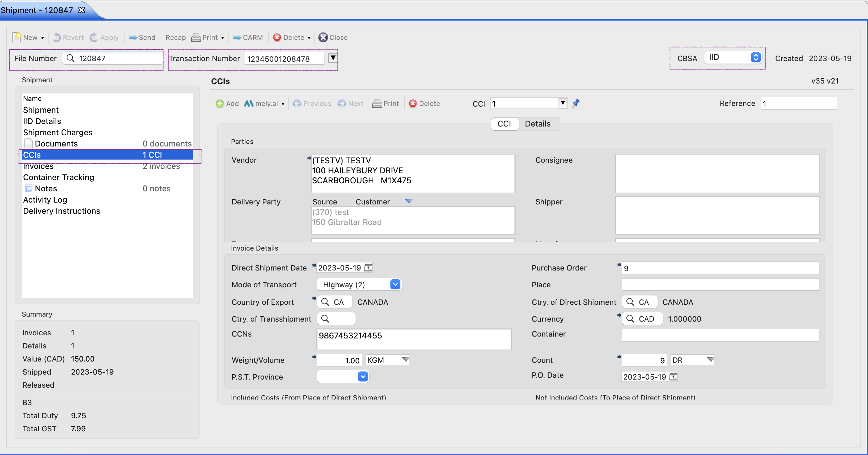Click the Transaction Number field

coord(284,59)
